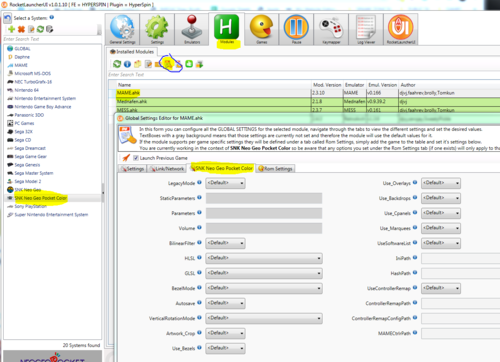
Task: Click the edit module notepad icon
Action: [x=148, y=64]
